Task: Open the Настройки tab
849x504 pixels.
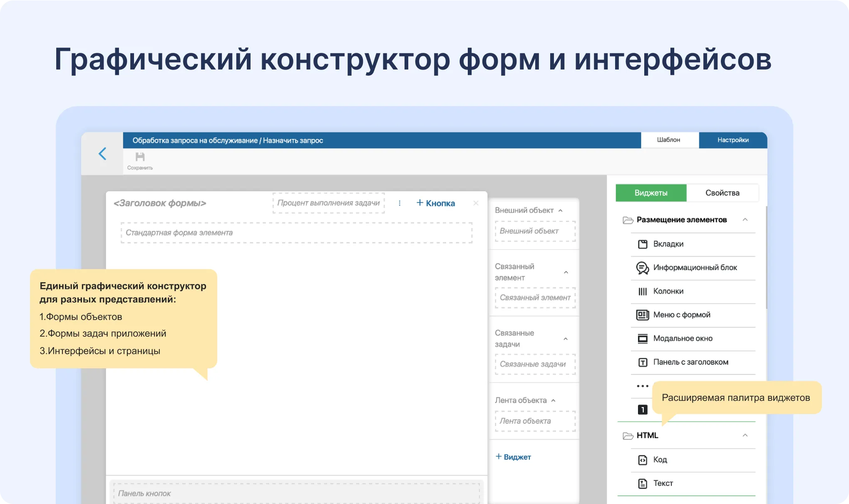Action: click(x=733, y=140)
